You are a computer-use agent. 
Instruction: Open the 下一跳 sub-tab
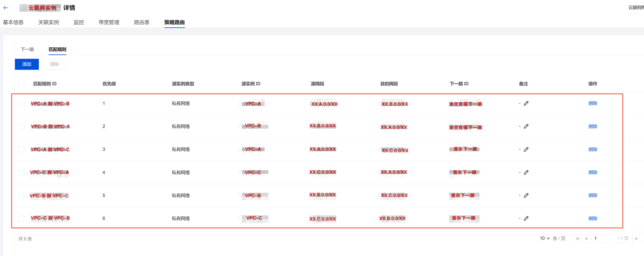click(x=27, y=49)
